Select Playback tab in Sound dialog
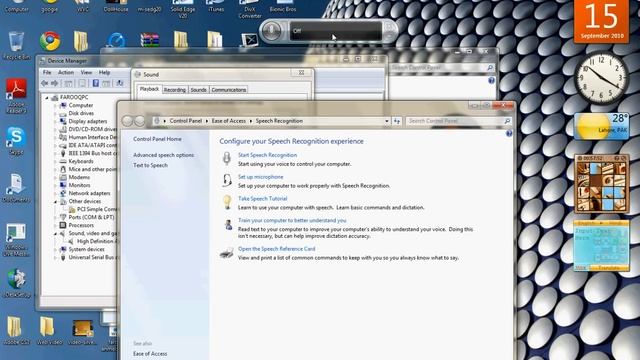 click(149, 89)
